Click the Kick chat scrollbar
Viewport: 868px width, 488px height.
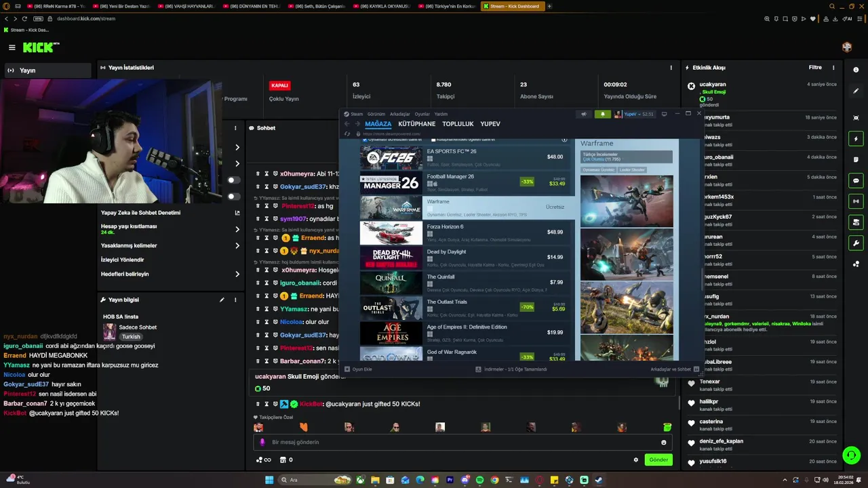pos(679,403)
